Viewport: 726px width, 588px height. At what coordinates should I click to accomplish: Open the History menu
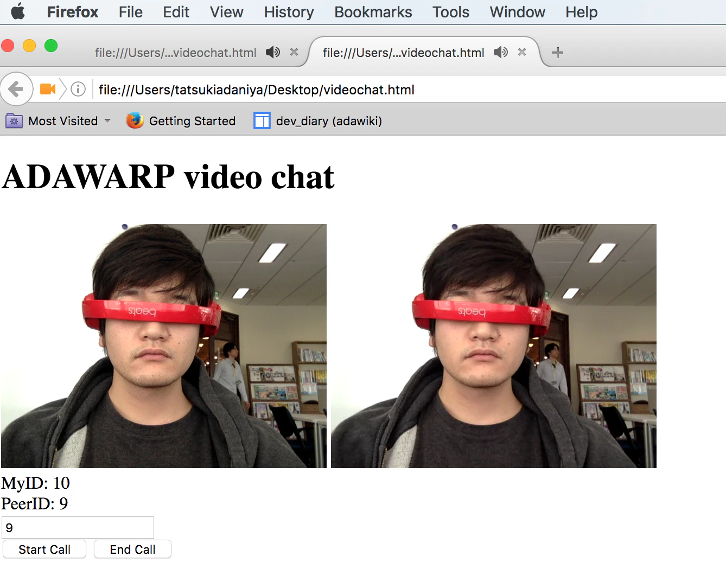tap(289, 12)
